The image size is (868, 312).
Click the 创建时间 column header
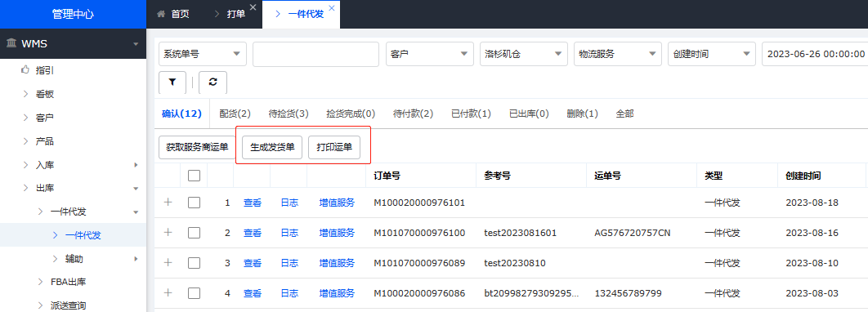pos(803,176)
